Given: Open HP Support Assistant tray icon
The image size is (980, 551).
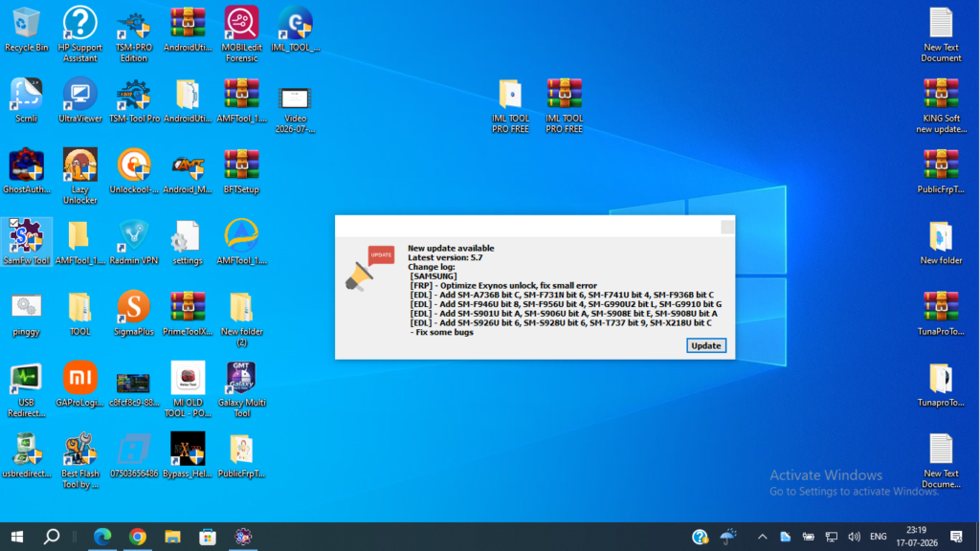Looking at the screenshot, I should 700,537.
